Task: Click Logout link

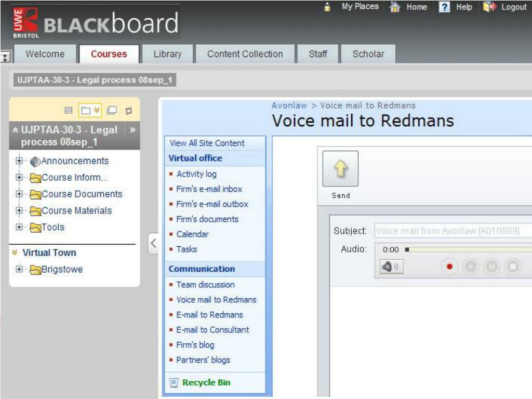Action: pyautogui.click(x=514, y=7)
